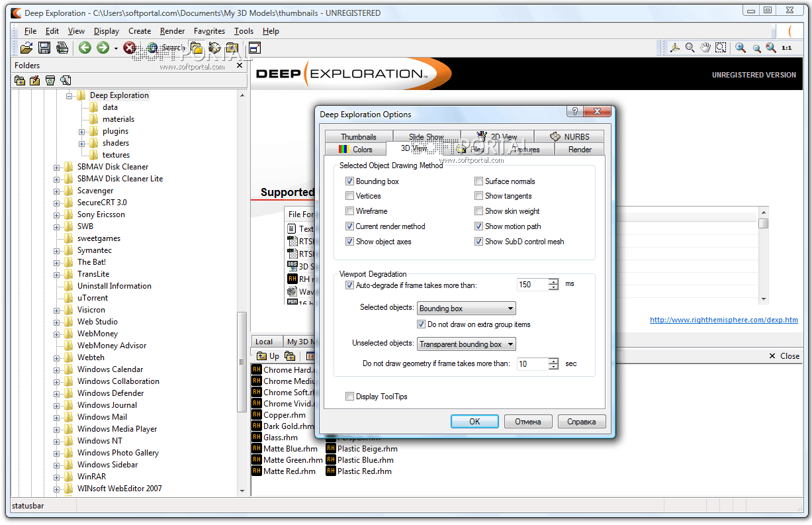The width and height of the screenshot is (812, 525).
Task: Click the Print toolbar icon
Action: tap(62, 48)
